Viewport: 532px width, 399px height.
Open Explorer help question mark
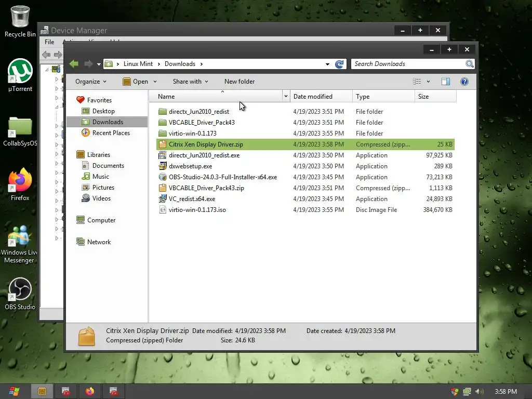coord(464,82)
